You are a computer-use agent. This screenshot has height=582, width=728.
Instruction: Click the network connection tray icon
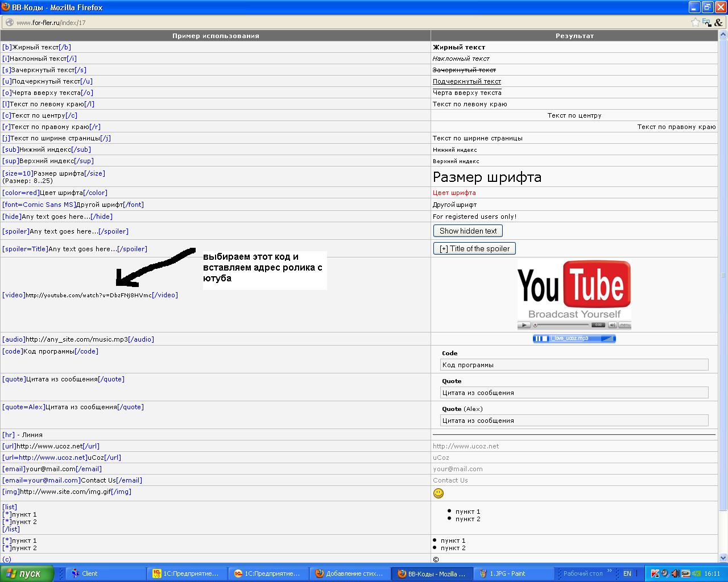pos(685,573)
